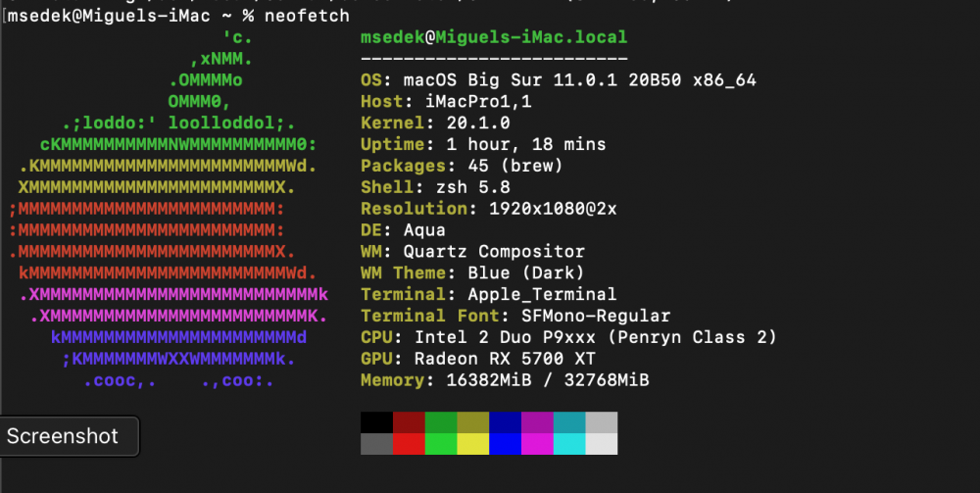
Task: Click the teal cyan color block
Action: tap(569, 422)
